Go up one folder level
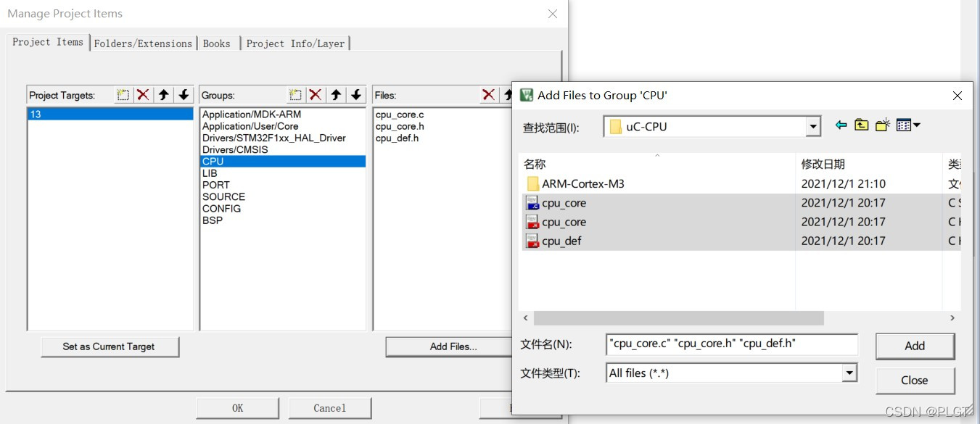Screen dimensions: 980x424 (x=860, y=124)
